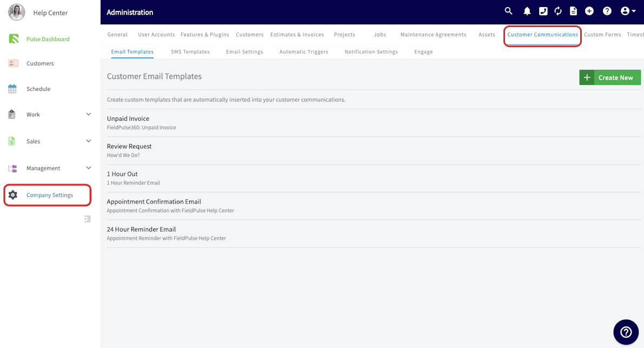Open the Unpaid Invoice email template

[x=128, y=118]
